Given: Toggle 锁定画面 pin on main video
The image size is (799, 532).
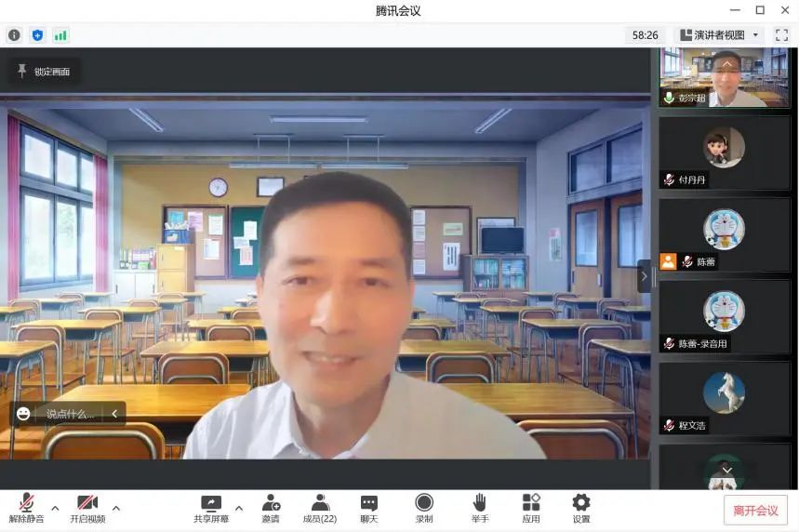Looking at the screenshot, I should 44,72.
